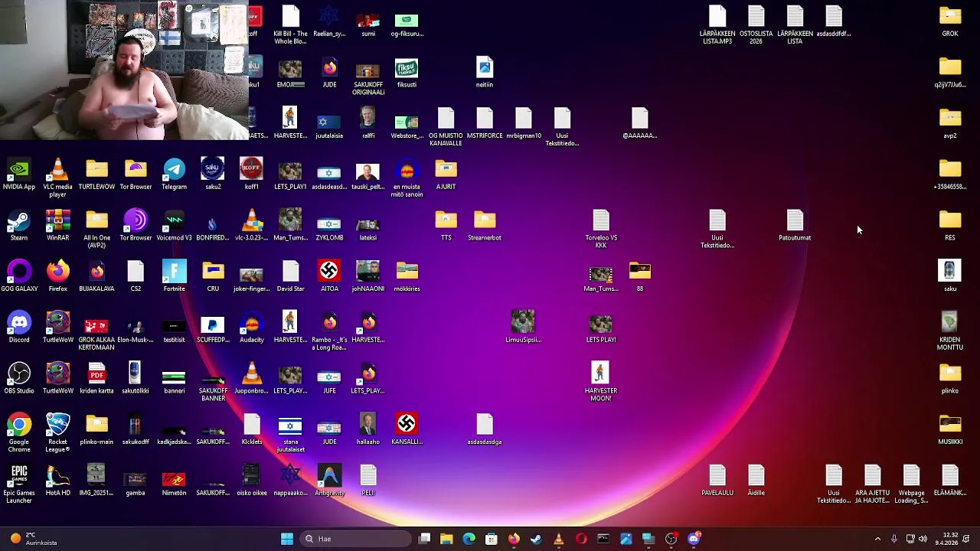Select the PELII text file icon
The height and width of the screenshot is (551, 980).
[x=367, y=481]
